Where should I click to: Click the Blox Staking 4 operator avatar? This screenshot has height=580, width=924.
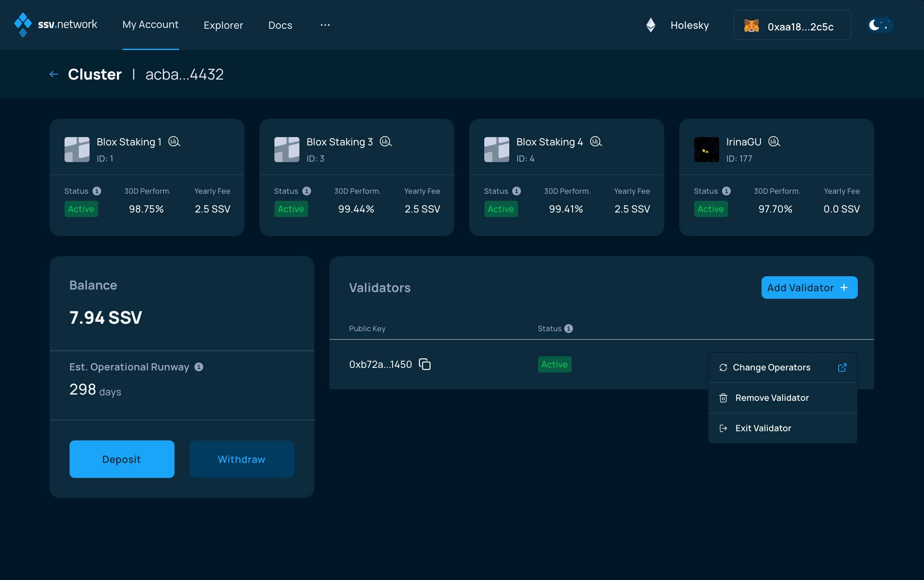[x=497, y=150]
